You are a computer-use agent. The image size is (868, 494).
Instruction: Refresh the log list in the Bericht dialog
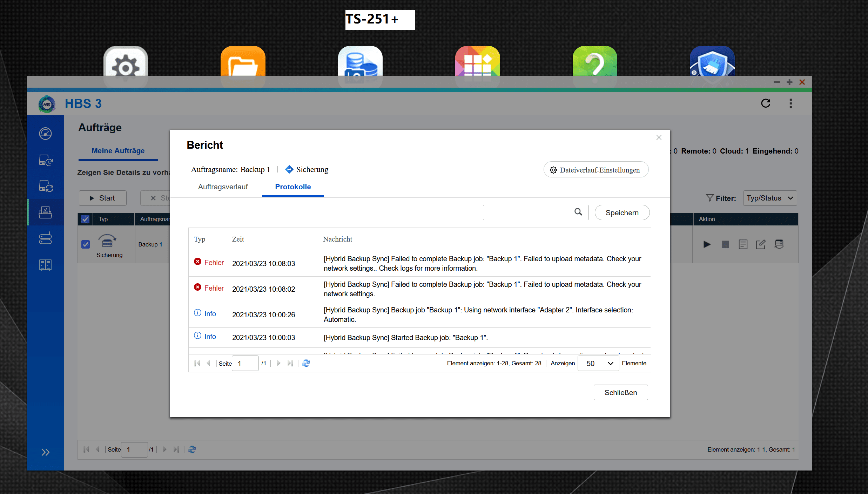(x=306, y=363)
